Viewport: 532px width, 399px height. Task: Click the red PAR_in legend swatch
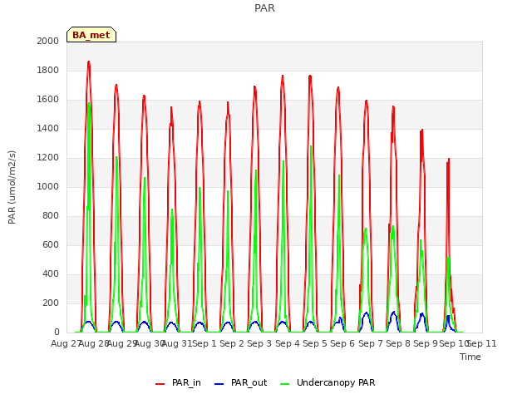pos(160,384)
